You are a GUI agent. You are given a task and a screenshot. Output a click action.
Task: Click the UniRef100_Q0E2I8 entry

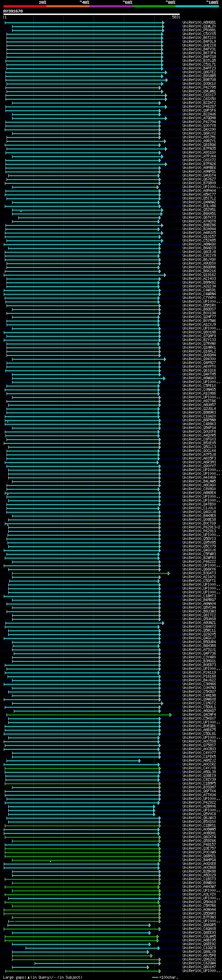pyautogui.click(x=199, y=45)
